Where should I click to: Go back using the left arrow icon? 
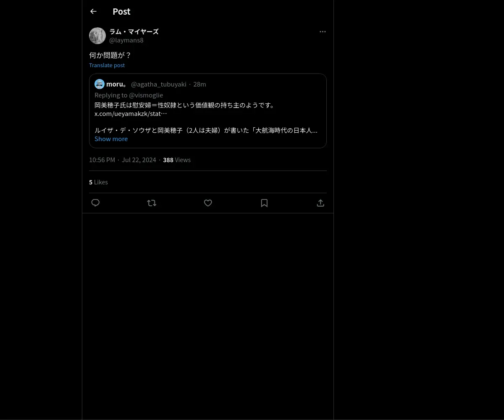tap(93, 11)
